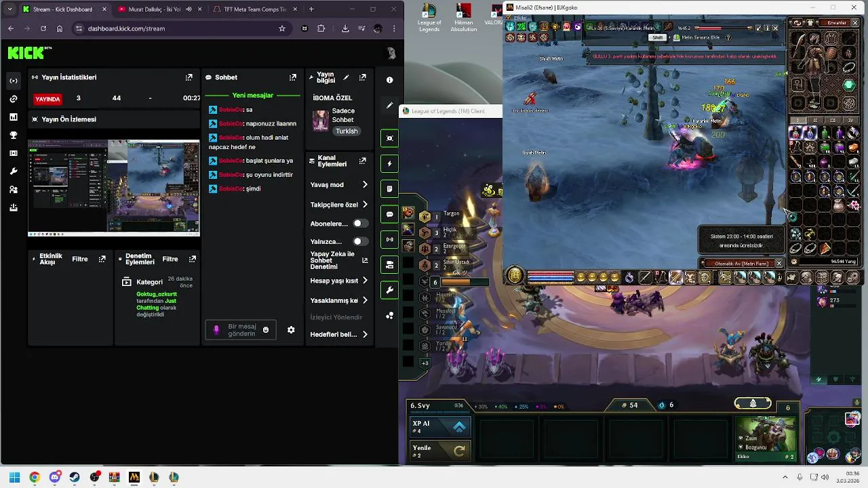Mute the audio-playing YouTube tab

click(189, 9)
